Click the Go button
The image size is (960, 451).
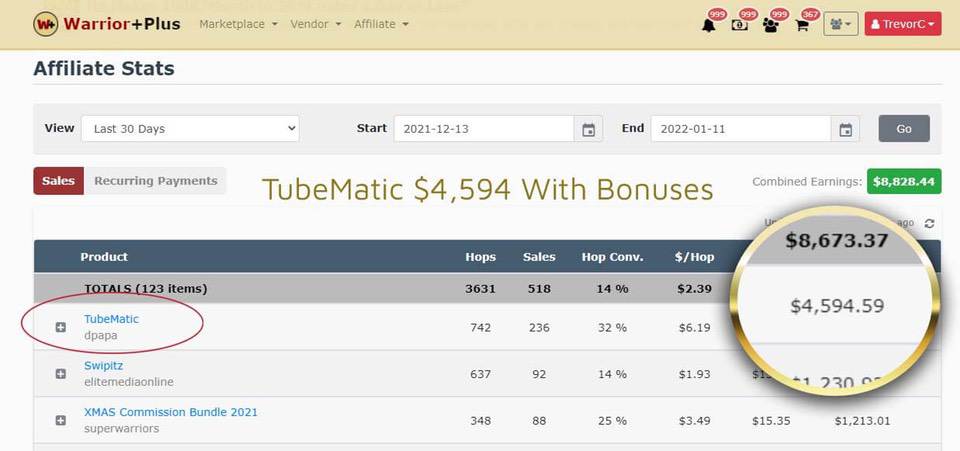pyautogui.click(x=904, y=129)
